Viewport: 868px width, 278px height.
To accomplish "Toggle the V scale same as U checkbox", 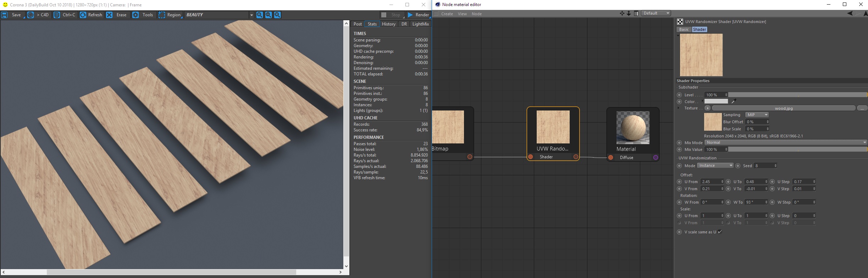I will click(720, 232).
